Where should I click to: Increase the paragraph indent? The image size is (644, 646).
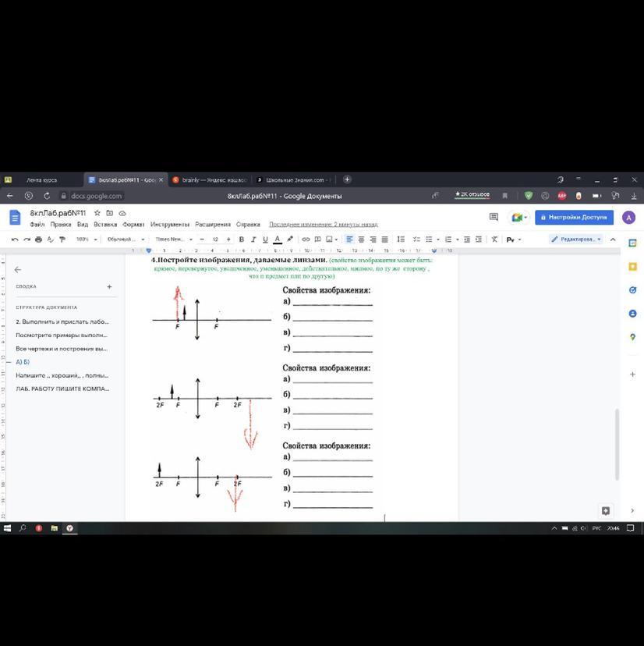click(x=479, y=240)
